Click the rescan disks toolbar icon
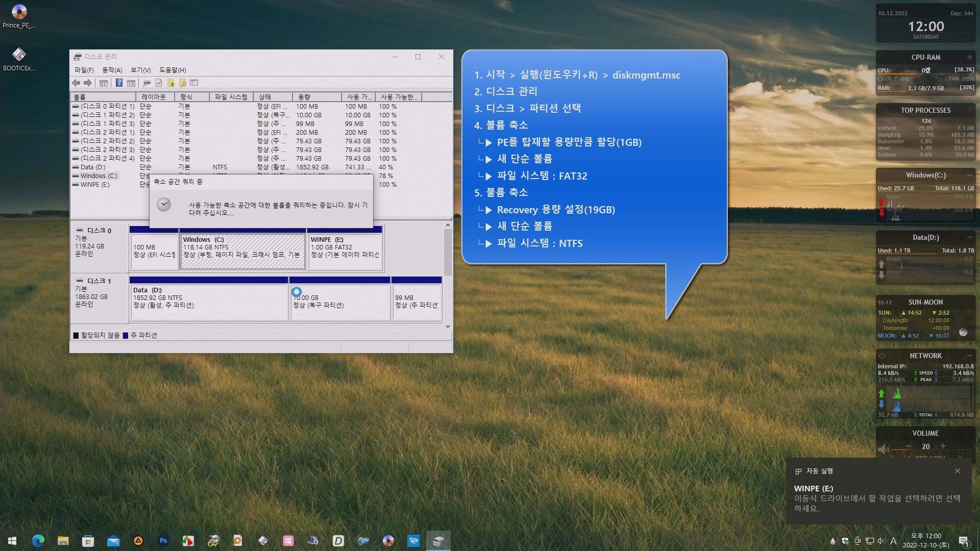Image resolution: width=980 pixels, height=551 pixels. point(146,83)
